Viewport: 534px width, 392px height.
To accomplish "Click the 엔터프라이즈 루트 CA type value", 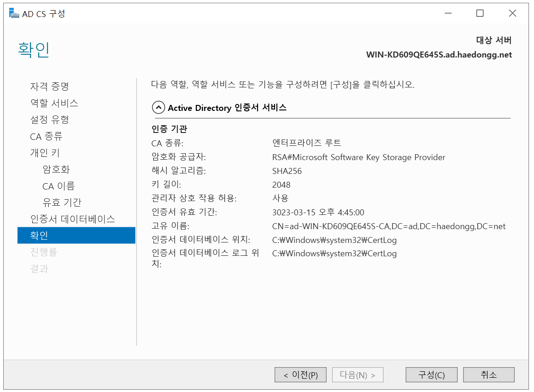I will 306,143.
